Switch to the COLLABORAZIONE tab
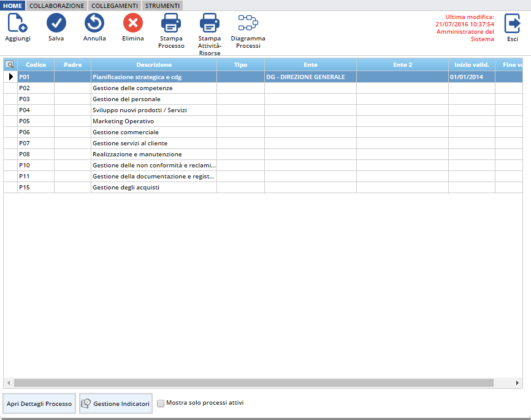The width and height of the screenshot is (531, 420). pyautogui.click(x=57, y=6)
